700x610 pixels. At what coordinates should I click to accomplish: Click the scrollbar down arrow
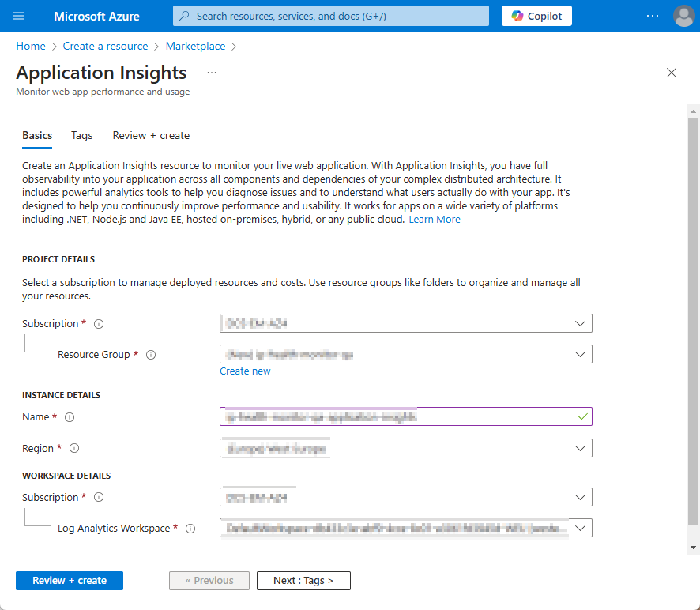[x=693, y=548]
